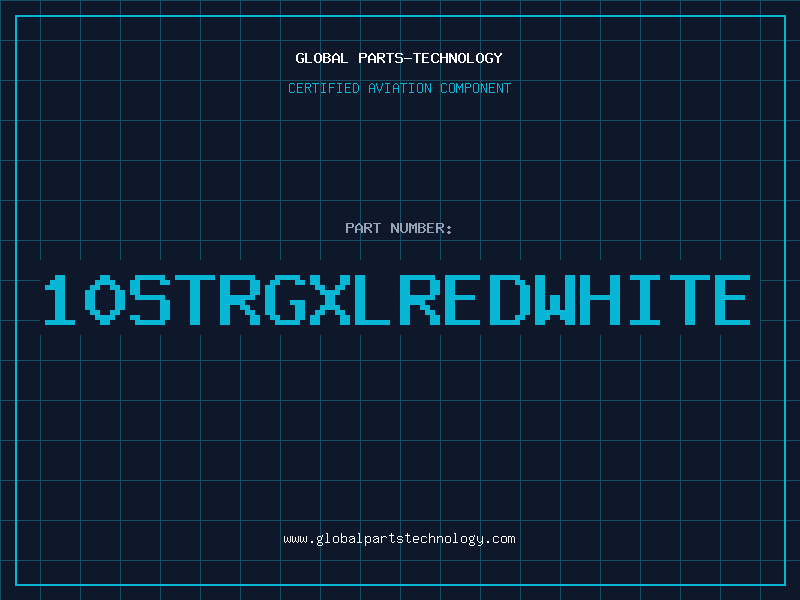Open the www.globalpartstechnology.com link

tap(399, 539)
